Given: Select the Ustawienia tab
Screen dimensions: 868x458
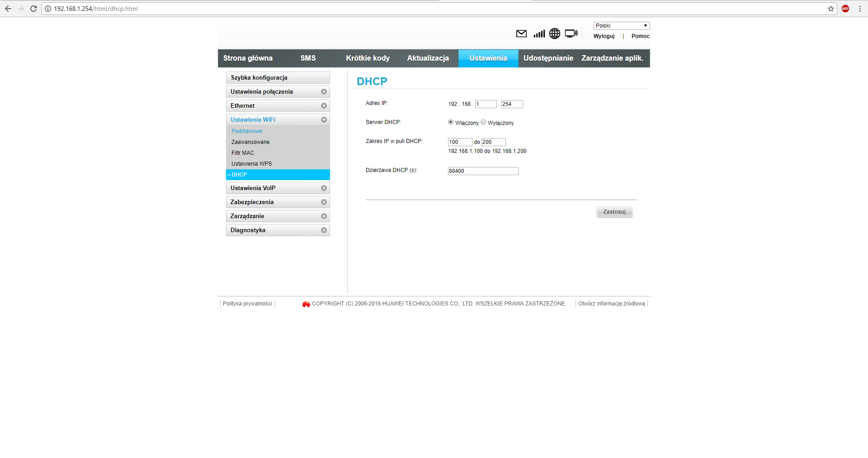Looking at the screenshot, I should [x=488, y=58].
